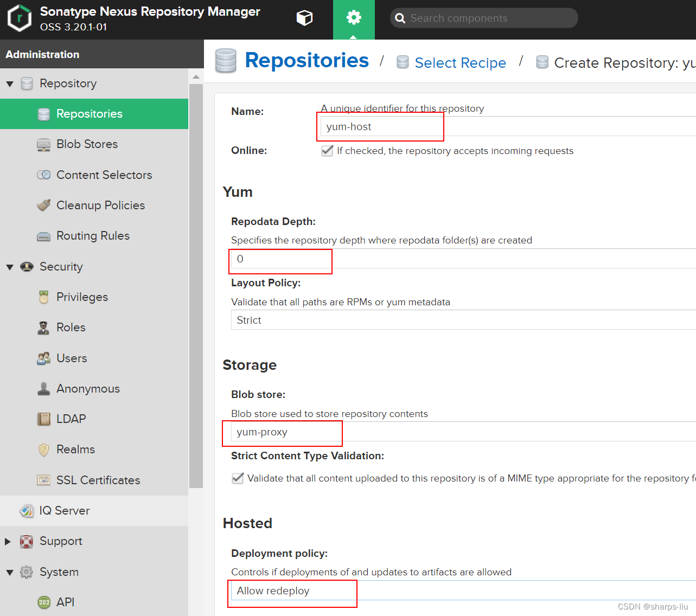
Task: Open Cleanup Policies menu item
Action: click(x=94, y=205)
